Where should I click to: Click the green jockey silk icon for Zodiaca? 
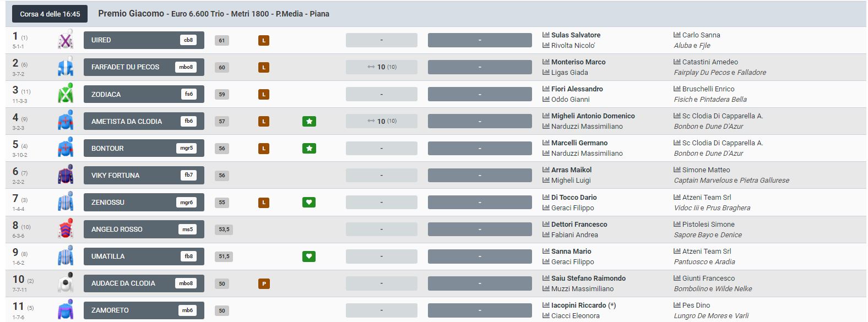[66, 94]
